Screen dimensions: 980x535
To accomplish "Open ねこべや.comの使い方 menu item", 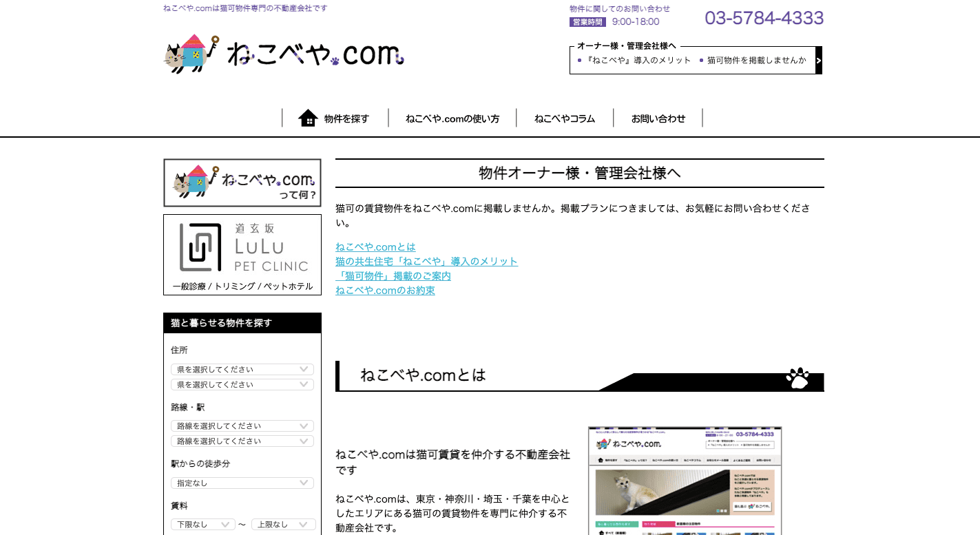I will (x=452, y=118).
